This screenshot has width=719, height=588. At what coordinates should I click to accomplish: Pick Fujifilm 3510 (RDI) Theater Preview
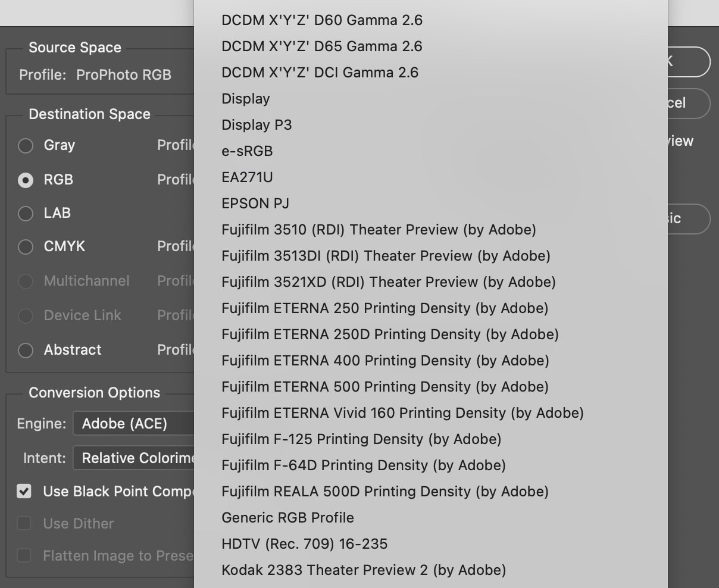[x=378, y=230]
